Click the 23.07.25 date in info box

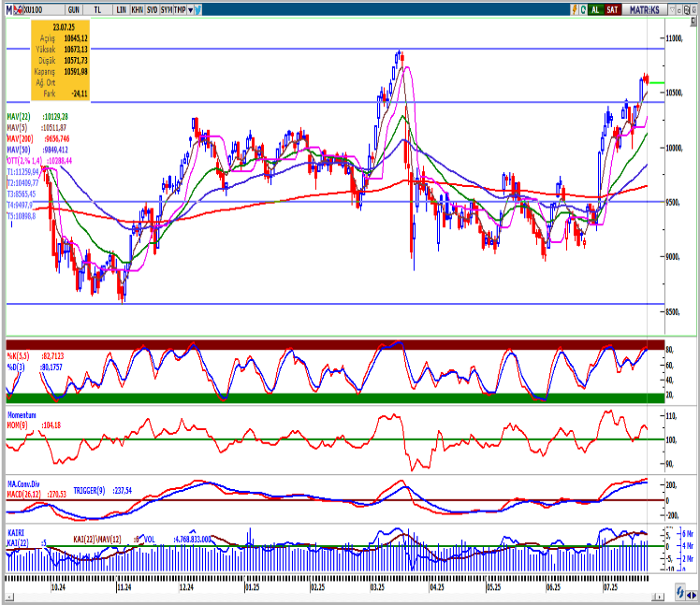[x=64, y=27]
